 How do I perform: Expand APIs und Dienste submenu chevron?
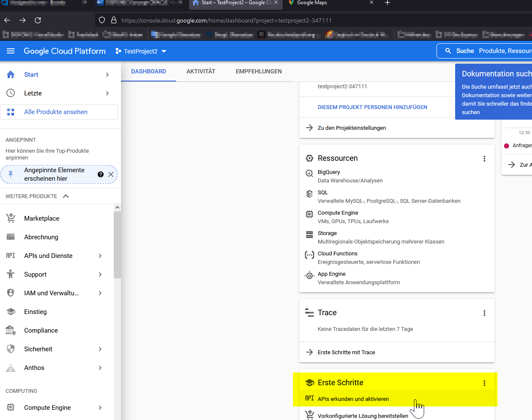[x=100, y=256]
